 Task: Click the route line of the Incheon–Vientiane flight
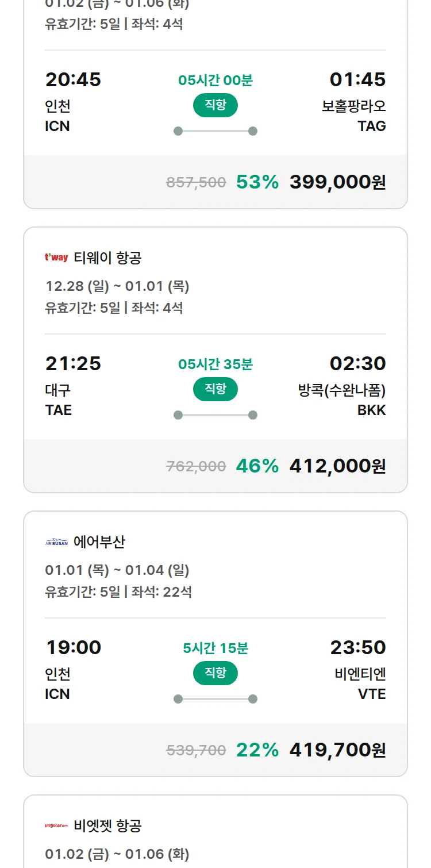click(x=215, y=699)
